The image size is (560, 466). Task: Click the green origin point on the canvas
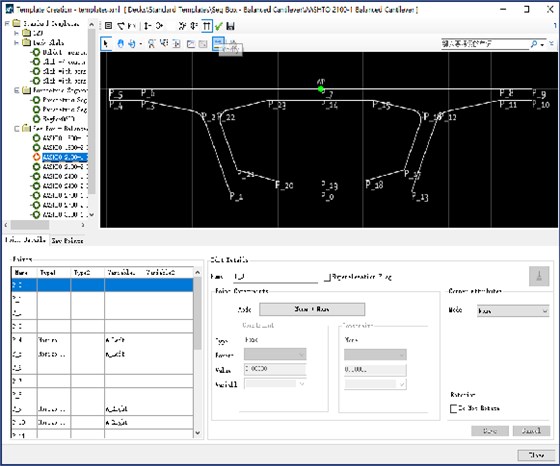321,89
